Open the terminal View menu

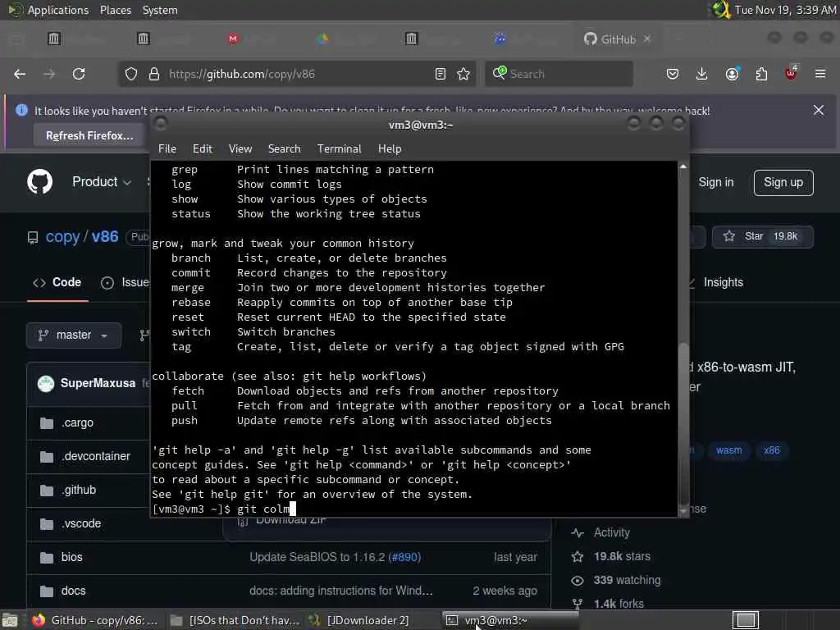[x=240, y=149]
